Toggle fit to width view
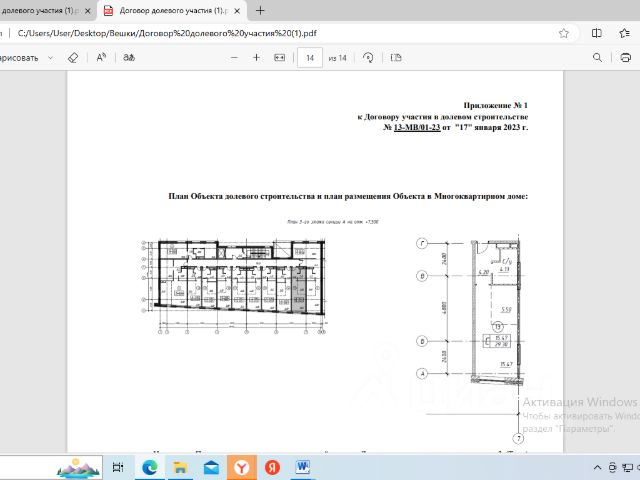This screenshot has height=480, width=640. (280, 58)
